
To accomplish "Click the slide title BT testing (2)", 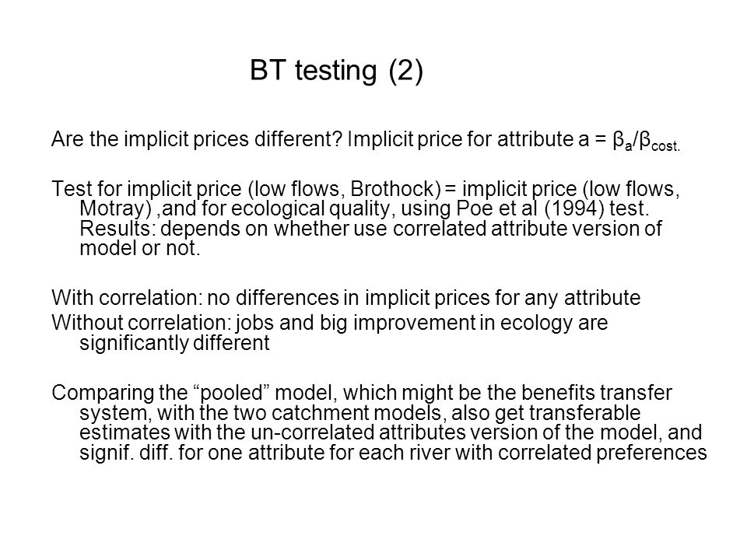I will pos(336,71).
